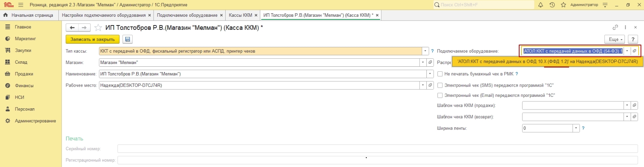Expand the Наименование dropdown
This screenshot has width=644, height=167.
click(x=430, y=74)
